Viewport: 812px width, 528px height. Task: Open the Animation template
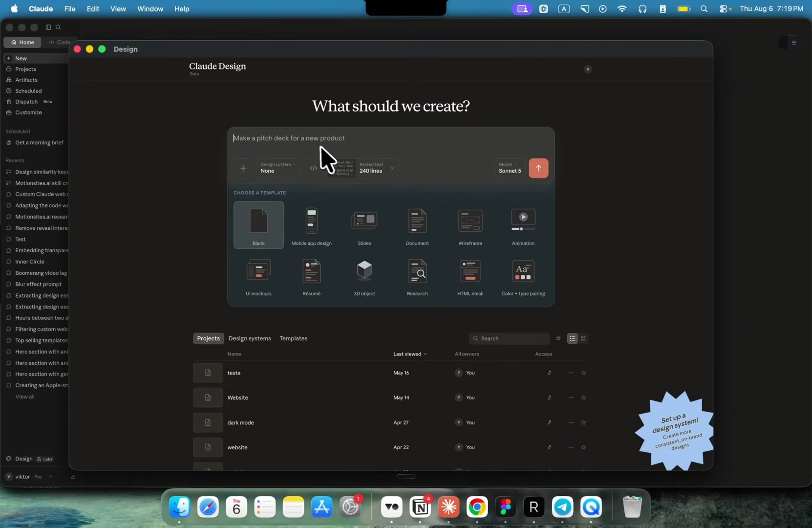[523, 225]
